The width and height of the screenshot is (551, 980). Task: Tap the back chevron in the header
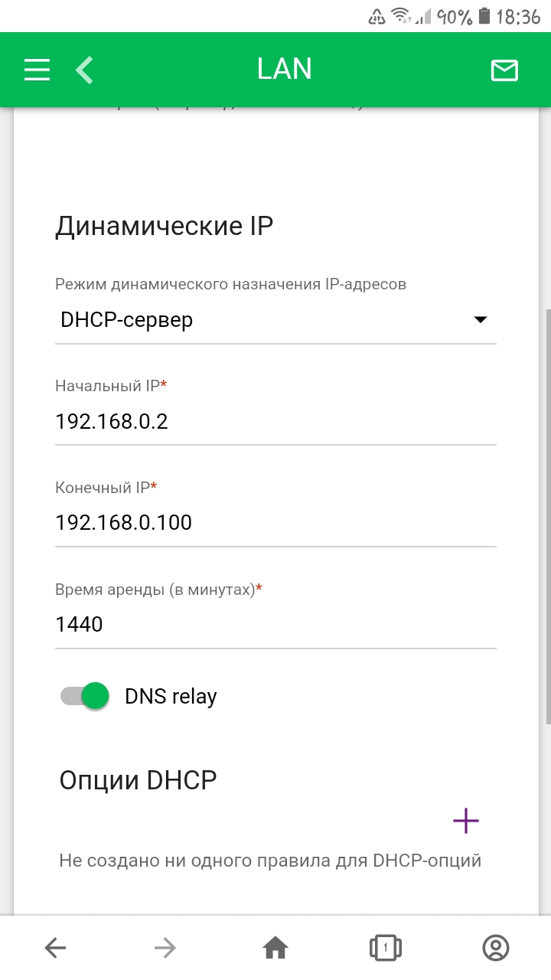point(84,70)
